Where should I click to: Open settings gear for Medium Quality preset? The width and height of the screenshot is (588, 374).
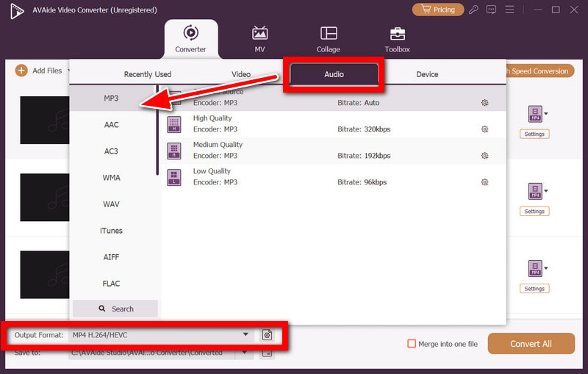pyautogui.click(x=484, y=156)
